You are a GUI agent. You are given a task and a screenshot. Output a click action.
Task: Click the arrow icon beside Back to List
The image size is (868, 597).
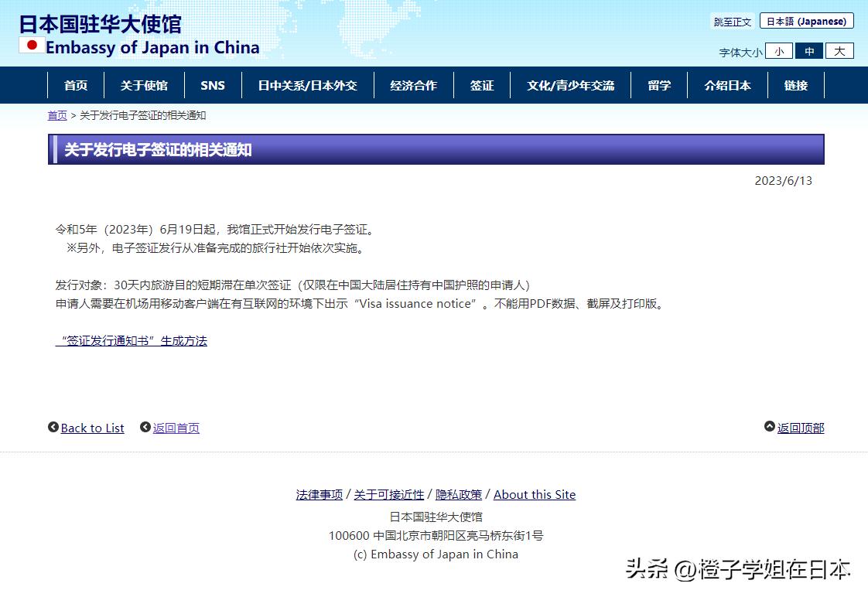point(53,427)
